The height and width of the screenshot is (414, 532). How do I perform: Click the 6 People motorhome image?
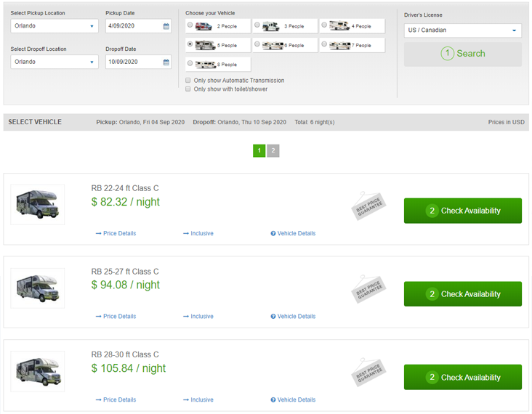pos(273,45)
